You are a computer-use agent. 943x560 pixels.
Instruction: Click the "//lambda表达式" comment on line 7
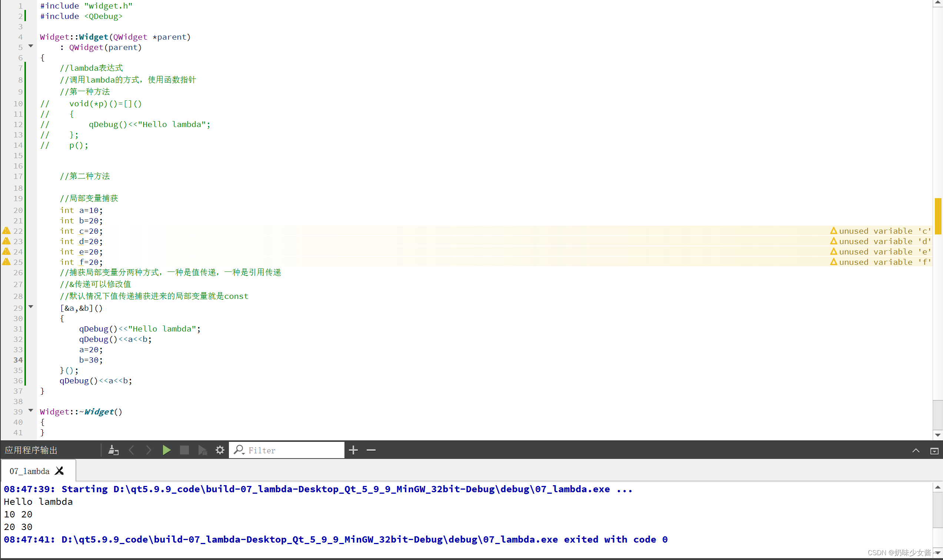(x=91, y=68)
